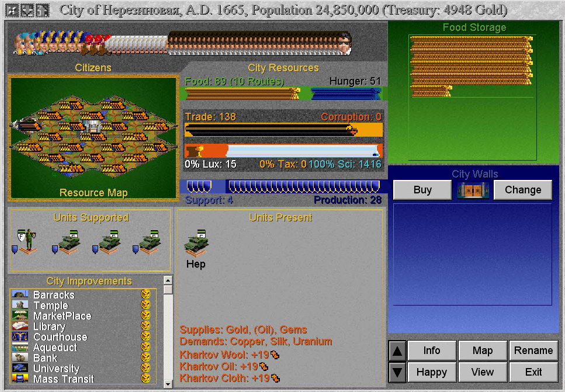565x392 pixels.
Task: Open the Info panel
Action: [x=432, y=351]
